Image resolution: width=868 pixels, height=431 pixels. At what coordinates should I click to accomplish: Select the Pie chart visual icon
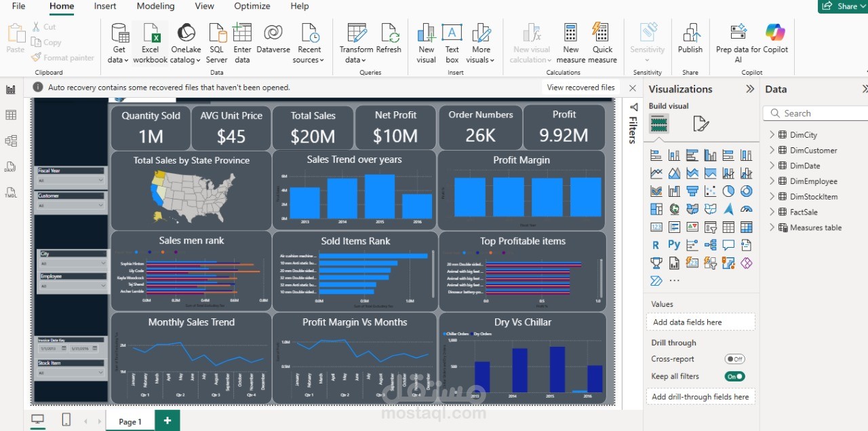(728, 191)
